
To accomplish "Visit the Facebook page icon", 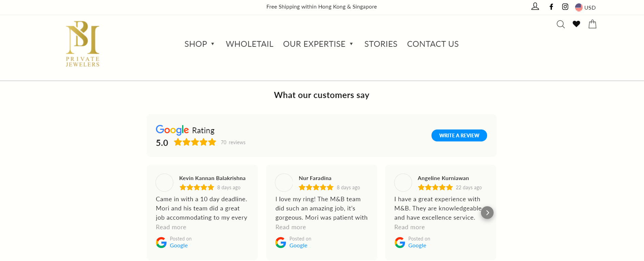I will click(551, 7).
